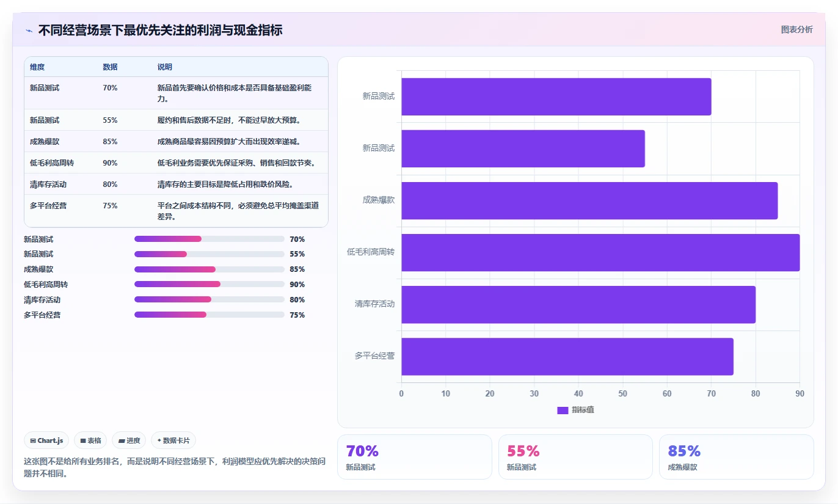Click the 75% value in the table

(x=110, y=206)
